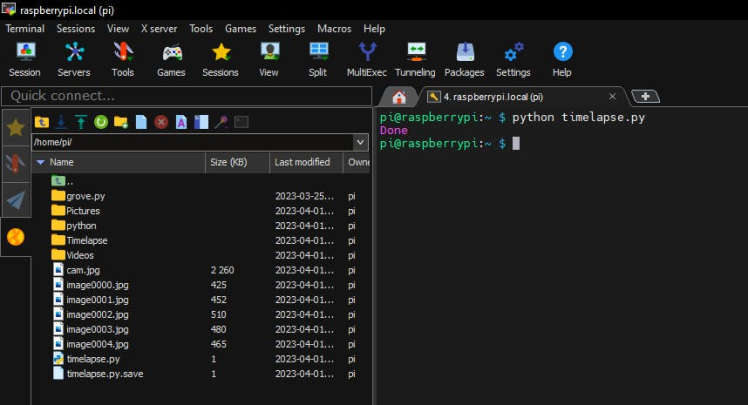Screen dimensions: 748x405
Task: Refresh the SFTP folder listing
Action: [x=101, y=122]
